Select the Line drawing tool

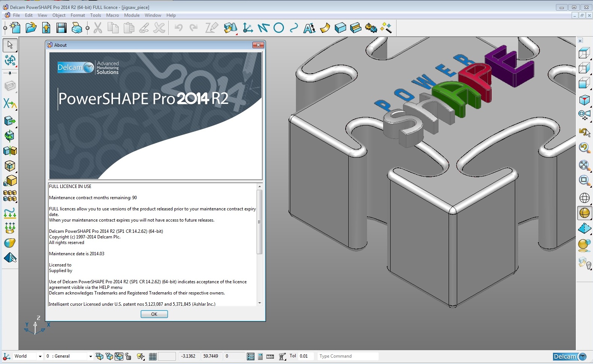point(263,28)
